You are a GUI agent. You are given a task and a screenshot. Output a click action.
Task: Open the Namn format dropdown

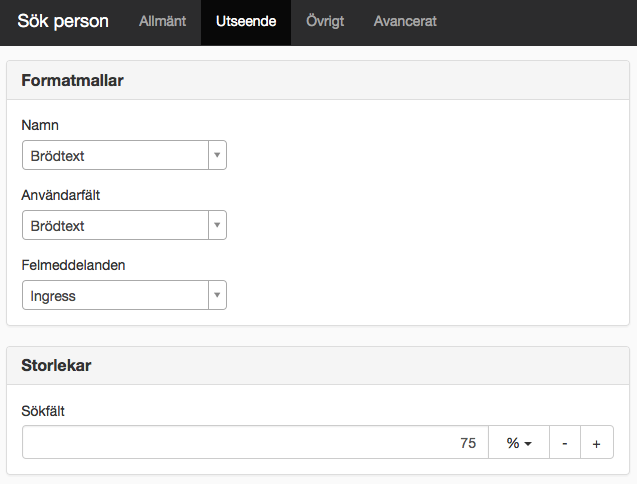(124, 155)
